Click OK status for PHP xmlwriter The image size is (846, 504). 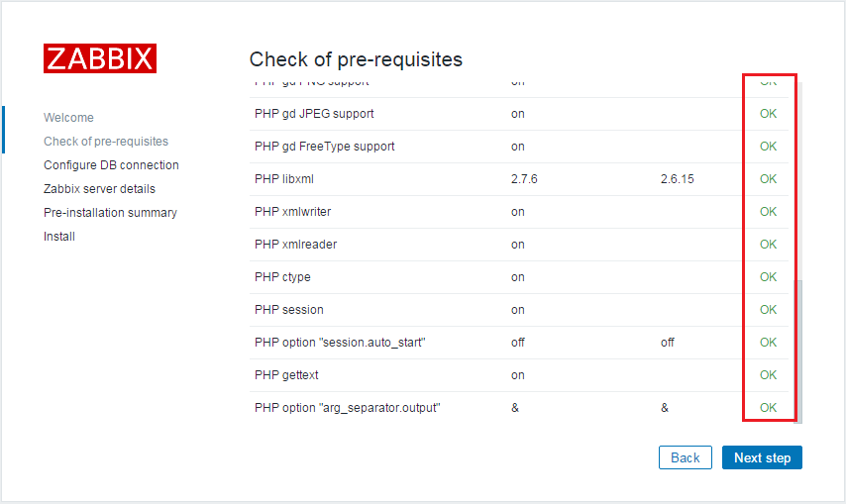(768, 212)
